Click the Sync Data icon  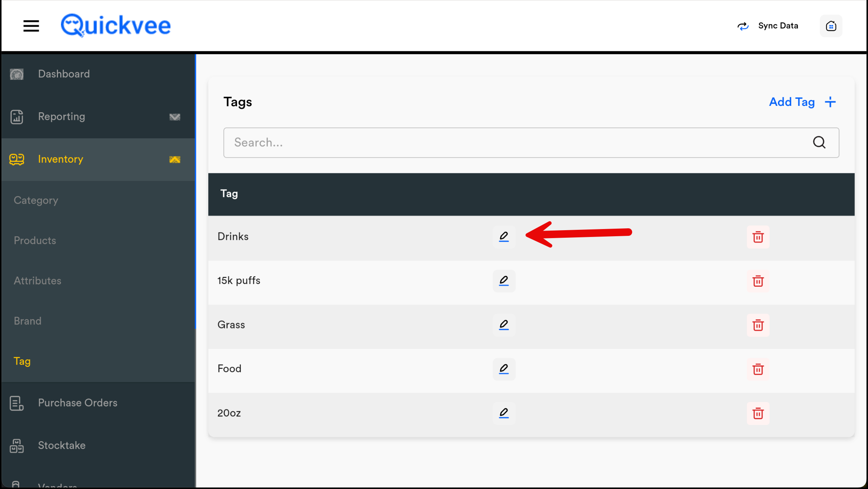(743, 26)
